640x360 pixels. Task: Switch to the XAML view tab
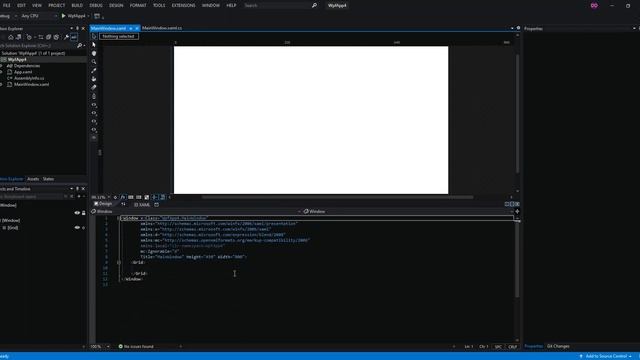coord(142,204)
